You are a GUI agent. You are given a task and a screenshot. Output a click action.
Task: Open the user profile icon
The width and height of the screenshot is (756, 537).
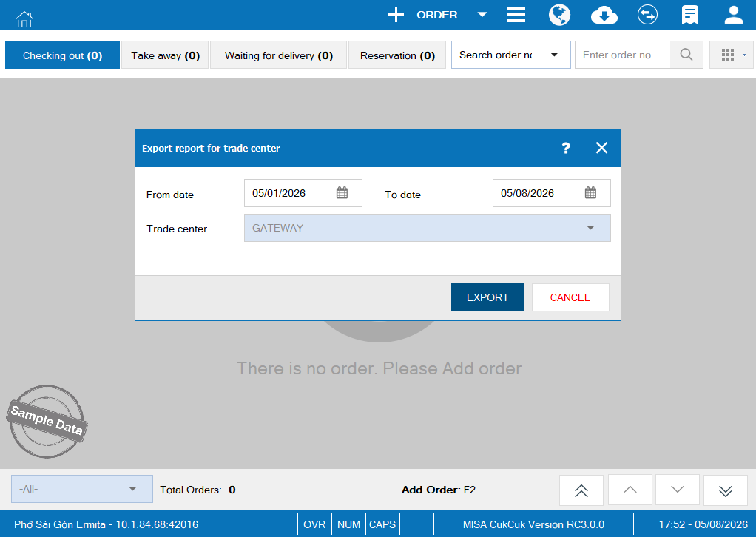click(733, 15)
